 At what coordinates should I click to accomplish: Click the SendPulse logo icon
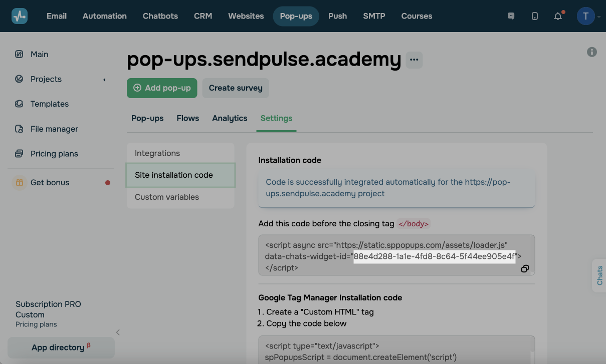[20, 16]
